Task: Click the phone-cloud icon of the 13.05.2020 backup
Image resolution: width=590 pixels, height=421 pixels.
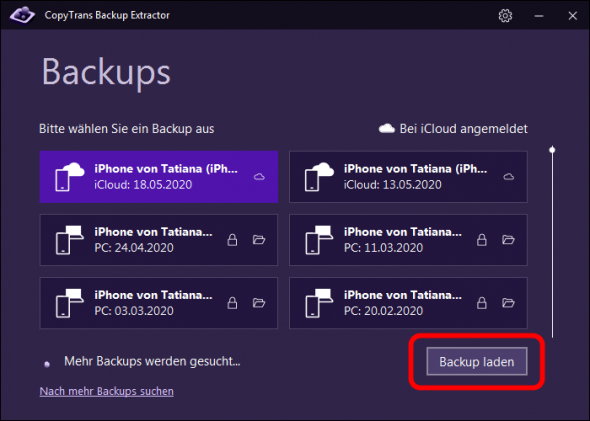Action: [x=319, y=177]
